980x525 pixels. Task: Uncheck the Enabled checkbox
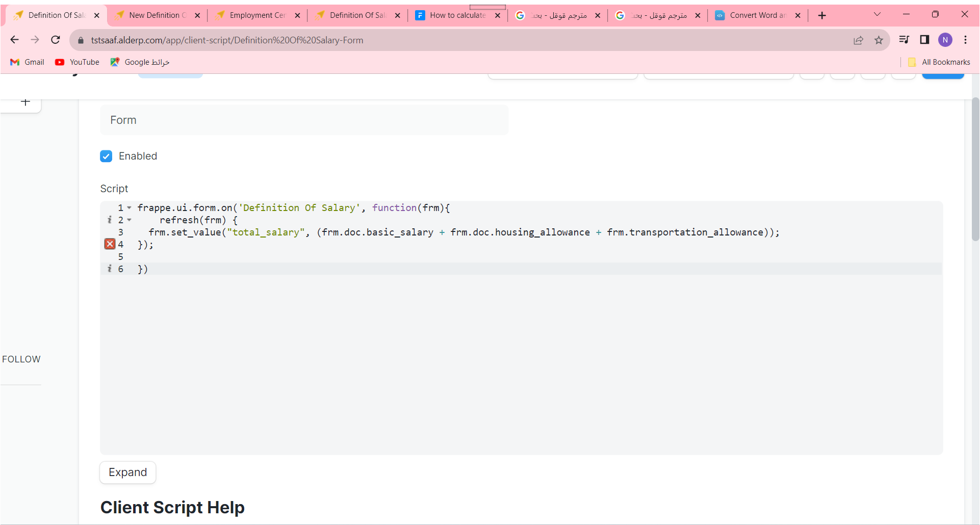click(x=106, y=156)
